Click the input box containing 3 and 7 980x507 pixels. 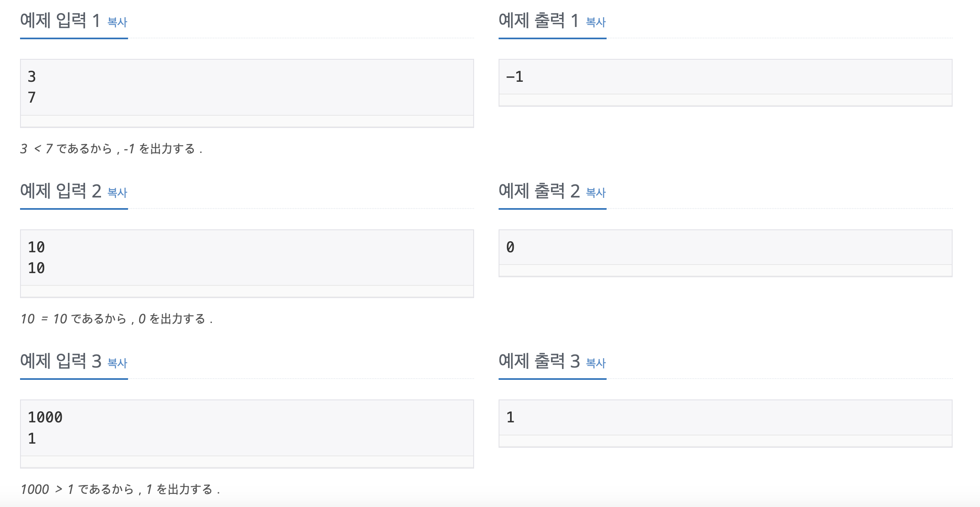(247, 87)
